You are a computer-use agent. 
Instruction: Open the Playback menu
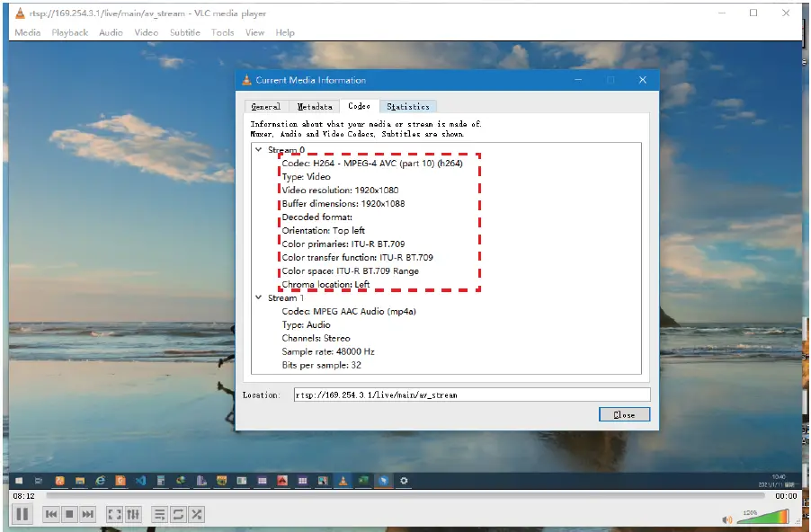(x=70, y=32)
